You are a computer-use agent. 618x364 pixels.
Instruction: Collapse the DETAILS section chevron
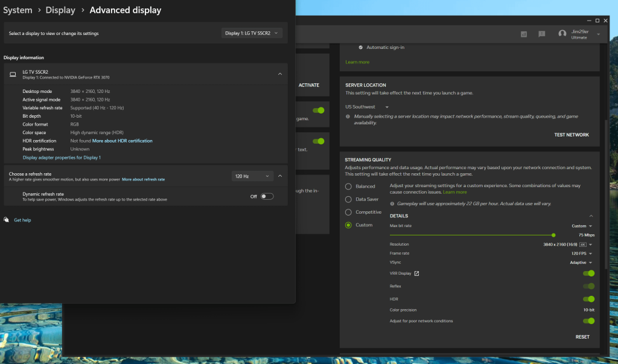click(x=591, y=216)
